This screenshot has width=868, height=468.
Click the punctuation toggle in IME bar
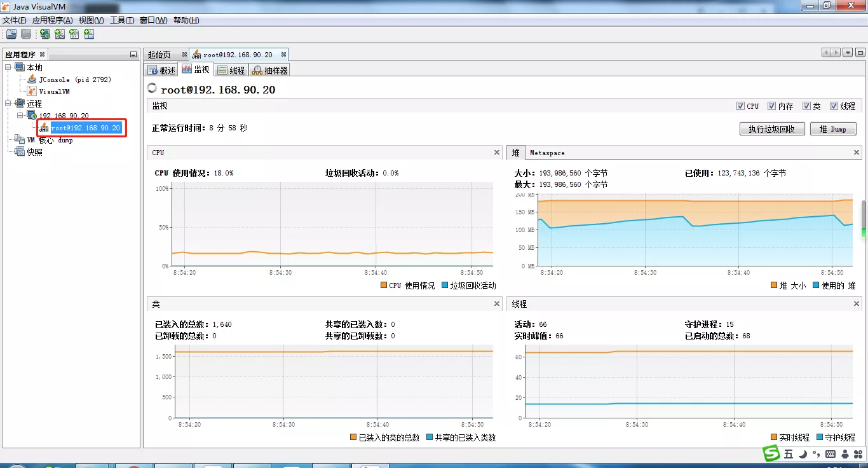pyautogui.click(x=816, y=454)
